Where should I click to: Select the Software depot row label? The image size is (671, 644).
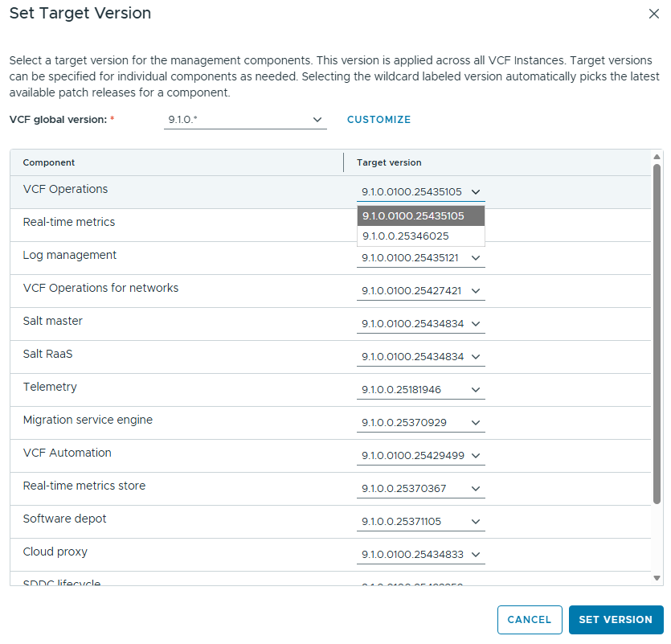coord(64,519)
